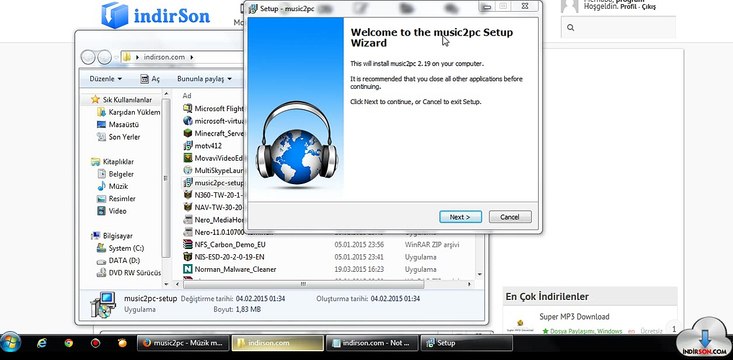Select DVD RW Sürücüsü in sidebar

coord(129,273)
